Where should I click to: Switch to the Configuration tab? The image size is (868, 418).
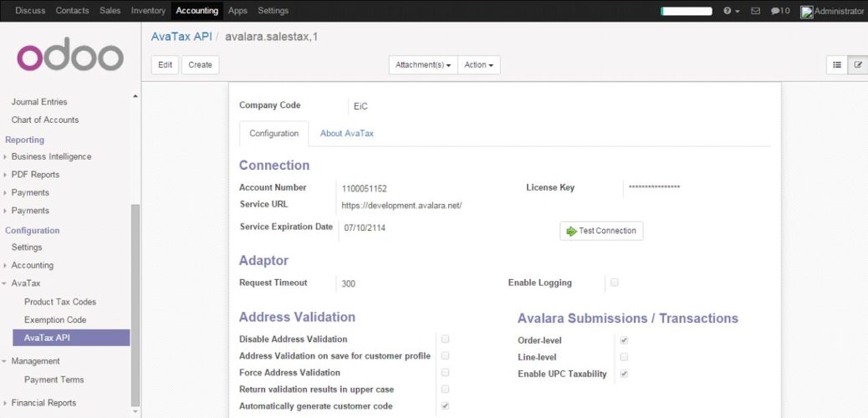pos(274,134)
